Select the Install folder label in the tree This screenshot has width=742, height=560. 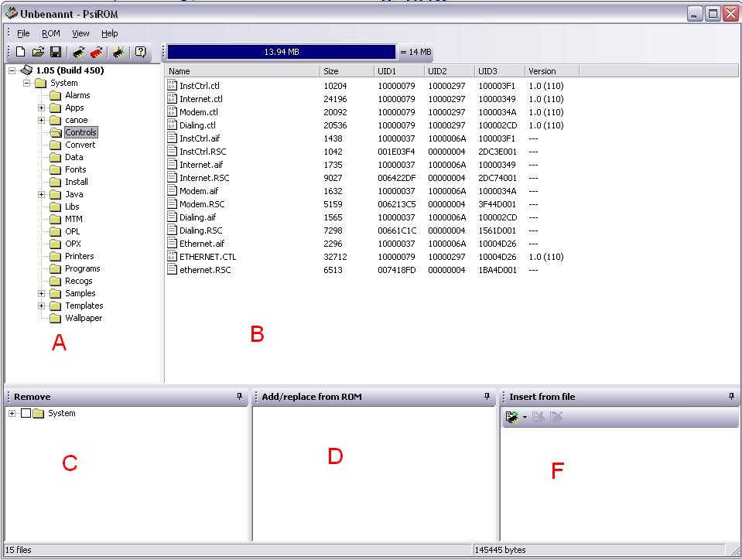[x=76, y=182]
